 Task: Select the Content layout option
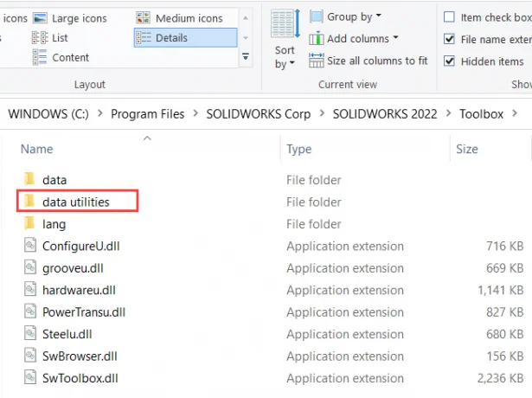(x=61, y=57)
